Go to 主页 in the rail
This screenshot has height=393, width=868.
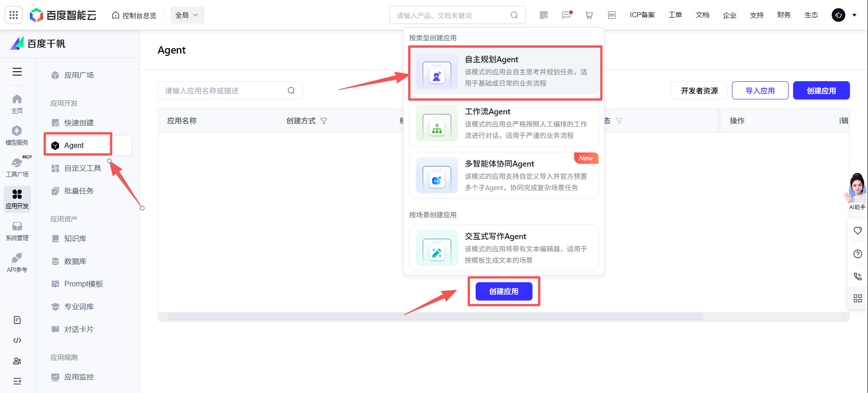[x=17, y=104]
